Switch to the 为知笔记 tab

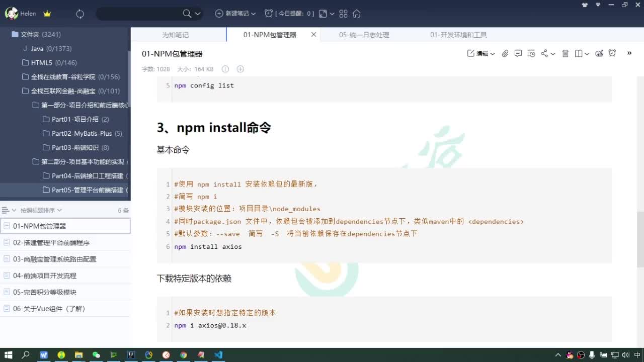pos(175,35)
